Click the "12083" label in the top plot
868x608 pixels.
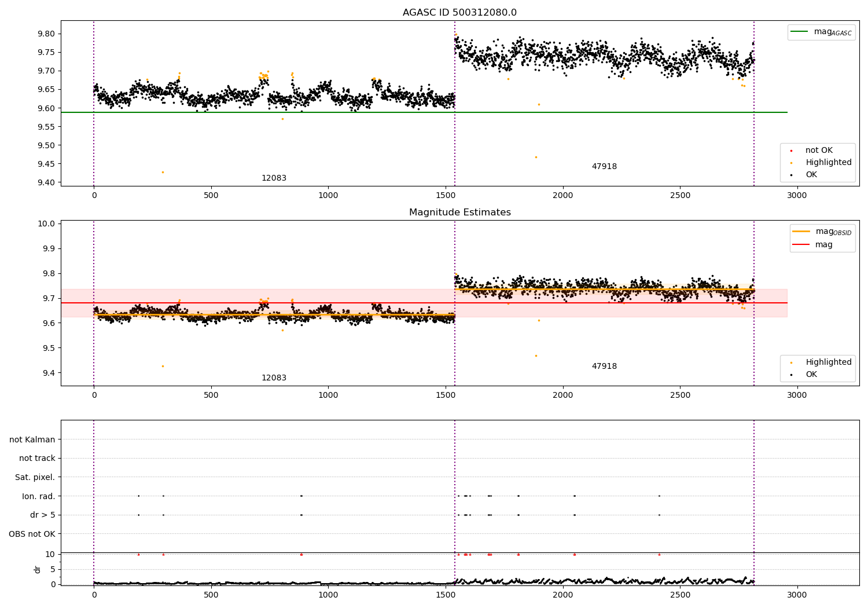274,178
